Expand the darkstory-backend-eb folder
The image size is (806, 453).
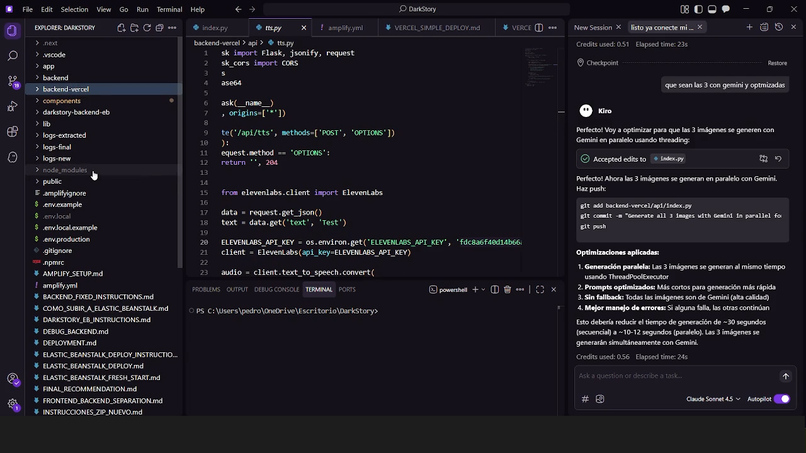103,112
